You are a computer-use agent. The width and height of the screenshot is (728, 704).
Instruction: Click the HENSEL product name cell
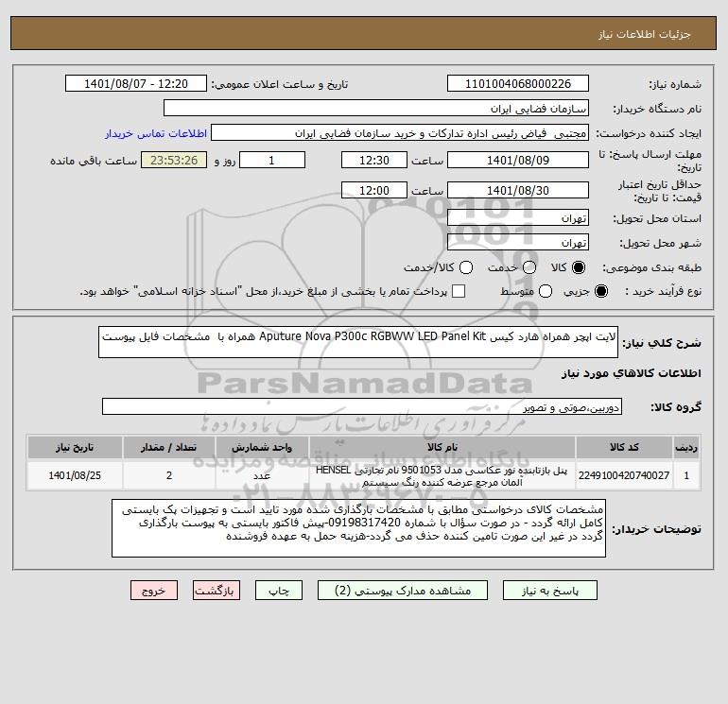442,475
